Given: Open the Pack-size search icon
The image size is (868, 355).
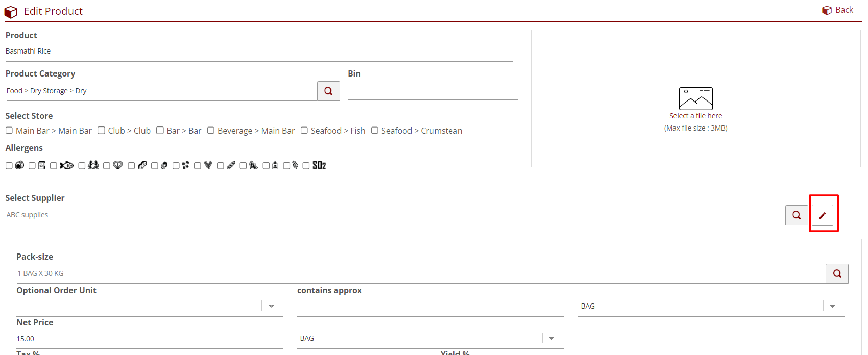Looking at the screenshot, I should pyautogui.click(x=837, y=273).
